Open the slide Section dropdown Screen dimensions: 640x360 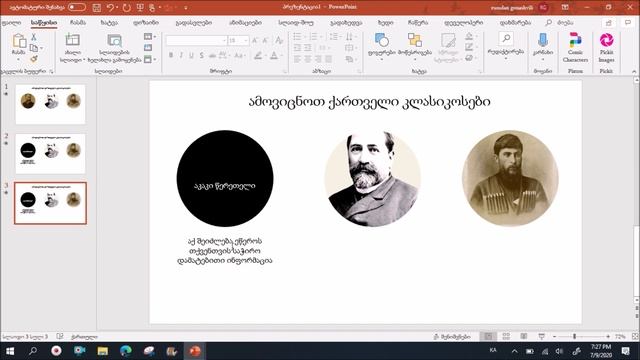[x=150, y=60]
